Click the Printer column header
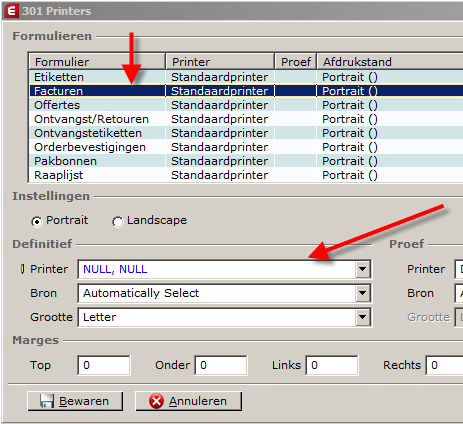Screen dimensions: 463x424 220,62
